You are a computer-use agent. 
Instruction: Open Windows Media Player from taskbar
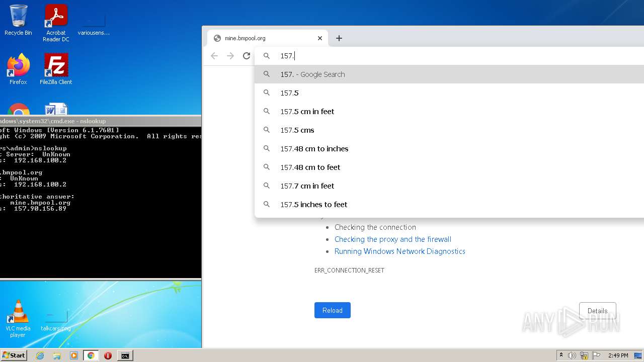pyautogui.click(x=74, y=355)
